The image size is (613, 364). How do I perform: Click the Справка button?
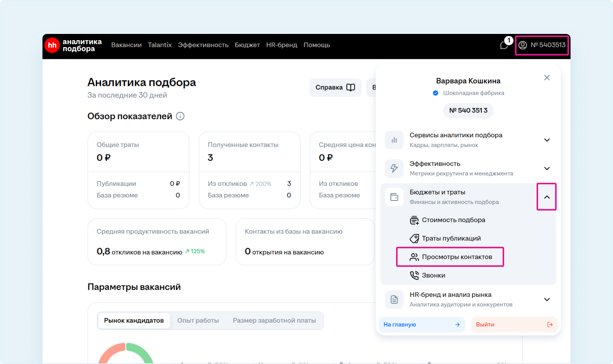(335, 88)
